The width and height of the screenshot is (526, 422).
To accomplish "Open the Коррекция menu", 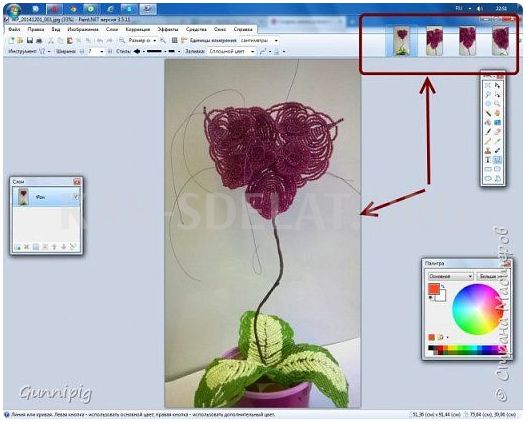I will pyautogui.click(x=138, y=30).
